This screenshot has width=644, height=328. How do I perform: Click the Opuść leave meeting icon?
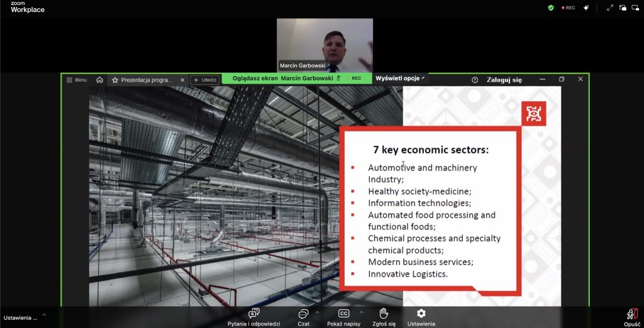point(631,314)
